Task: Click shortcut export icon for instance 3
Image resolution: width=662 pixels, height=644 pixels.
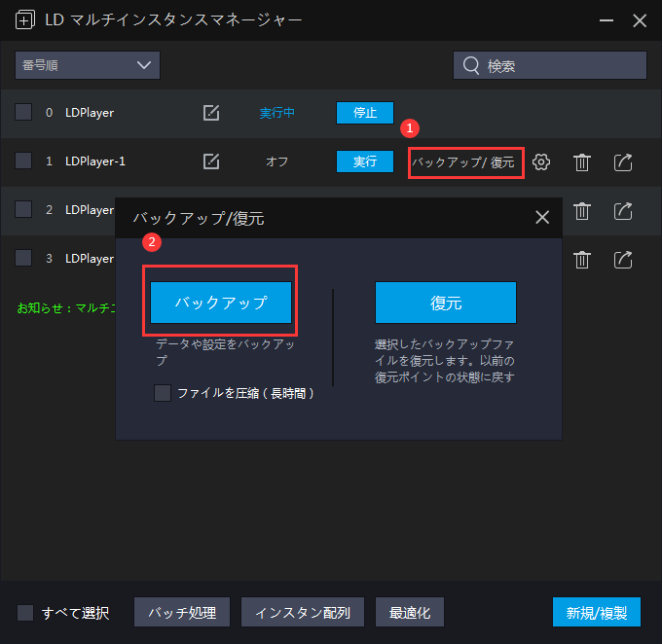Action: tap(623, 260)
